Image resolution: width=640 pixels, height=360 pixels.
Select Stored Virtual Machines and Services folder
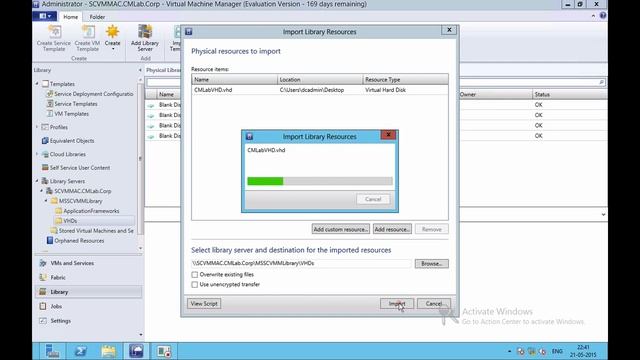coord(96,231)
